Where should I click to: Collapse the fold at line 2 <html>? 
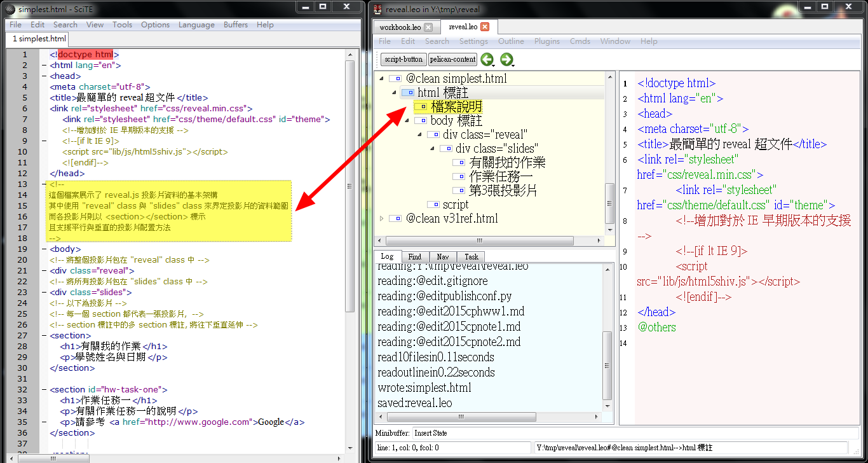coord(43,65)
